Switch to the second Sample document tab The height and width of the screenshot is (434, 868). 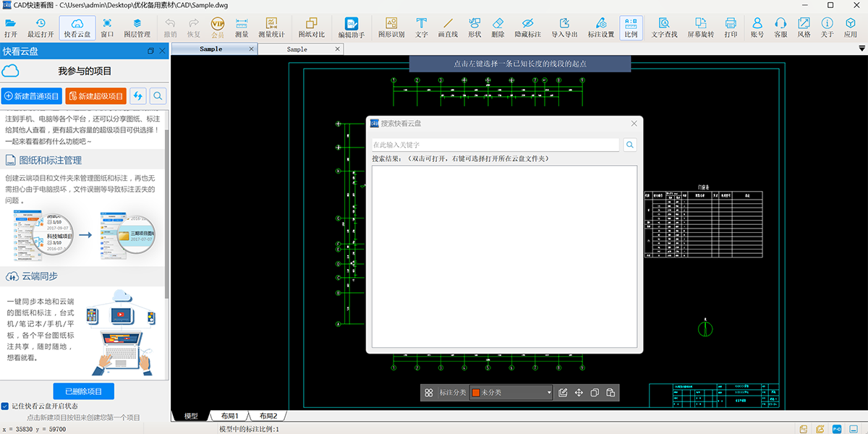click(297, 49)
